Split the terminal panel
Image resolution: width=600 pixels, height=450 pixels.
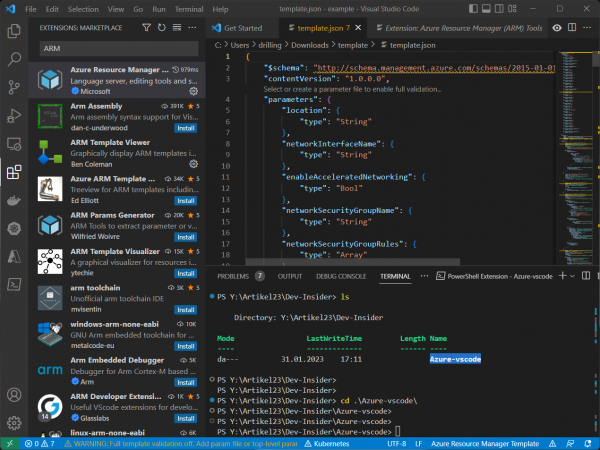coord(586,276)
